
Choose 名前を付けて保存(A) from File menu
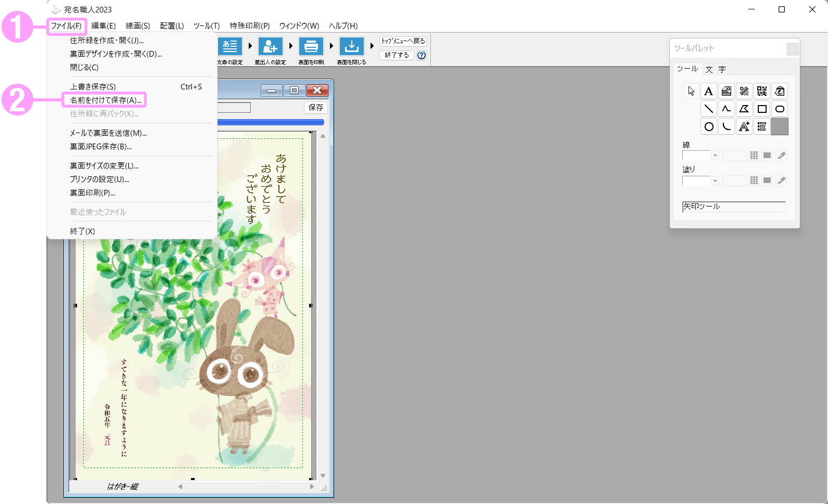click(x=106, y=100)
